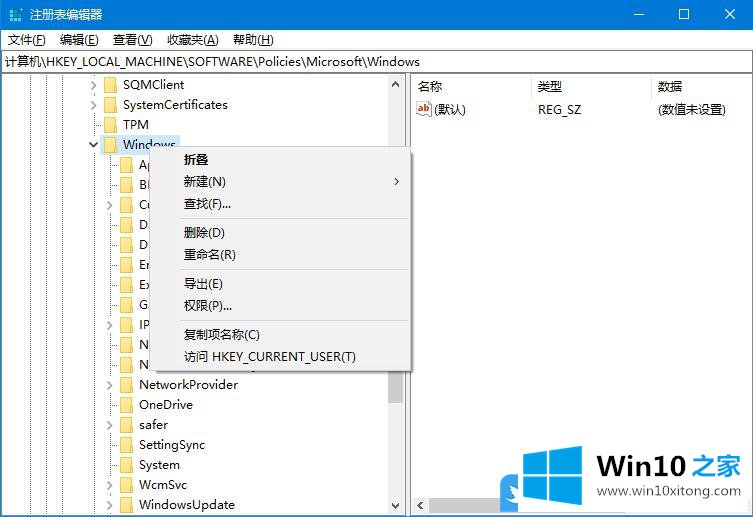Select the safer key label

153,425
